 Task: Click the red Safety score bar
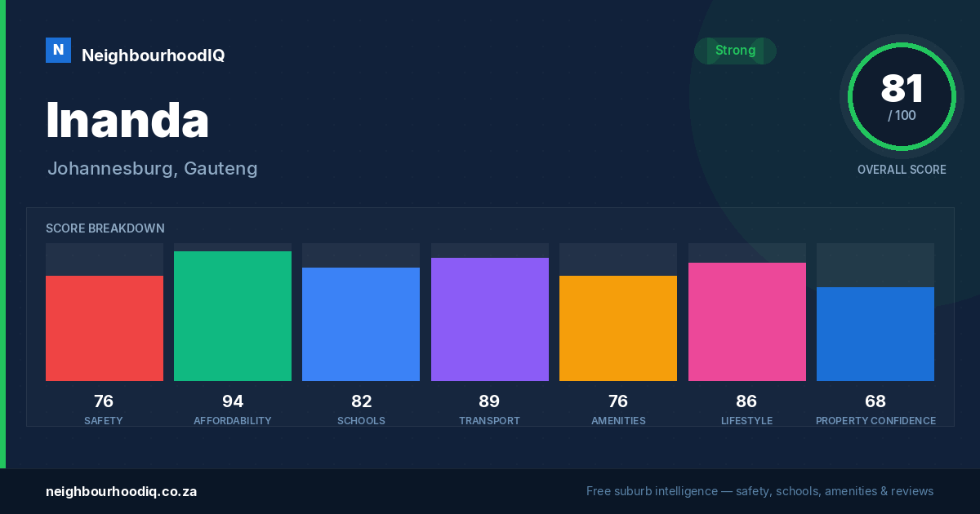click(105, 328)
